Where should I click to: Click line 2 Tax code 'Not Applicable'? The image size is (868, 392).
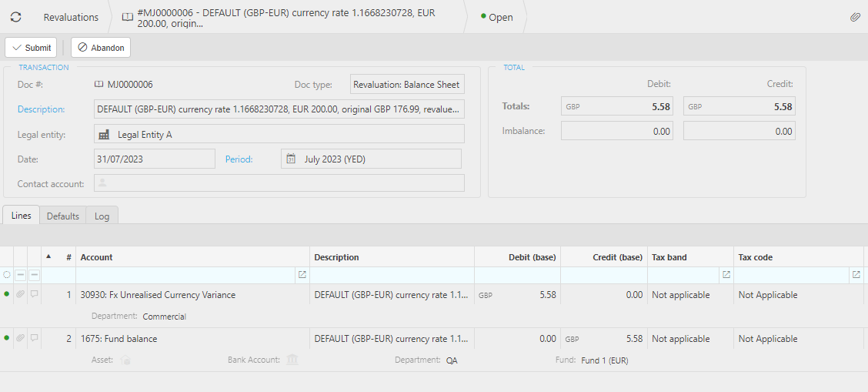tap(768, 338)
